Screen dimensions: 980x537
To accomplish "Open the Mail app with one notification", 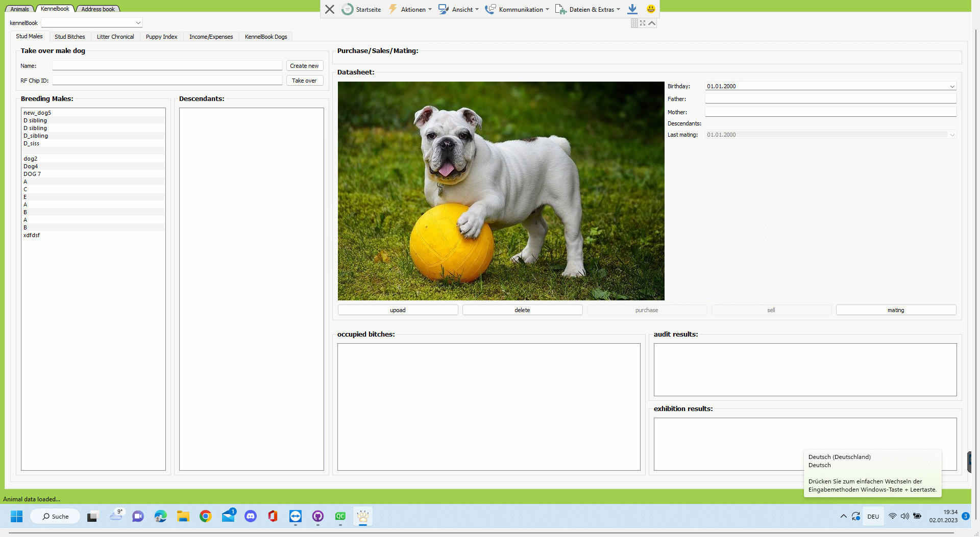I will 228,516.
